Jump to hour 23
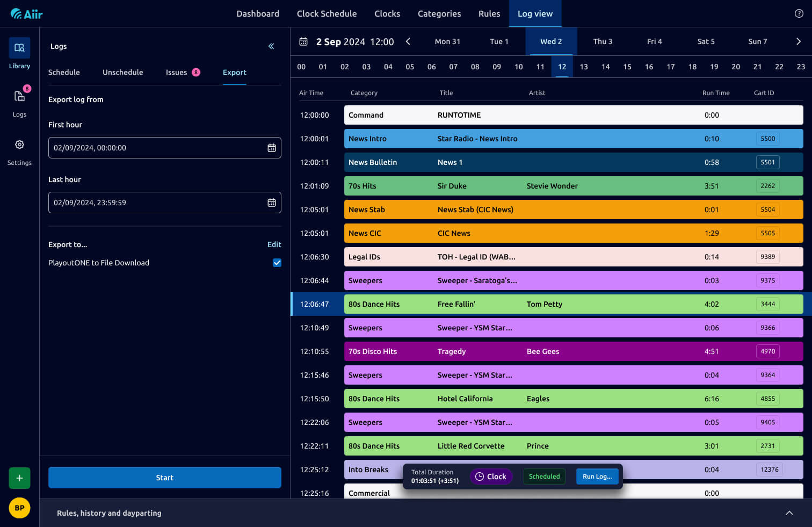Screen dimensions: 812x527 pos(801,67)
